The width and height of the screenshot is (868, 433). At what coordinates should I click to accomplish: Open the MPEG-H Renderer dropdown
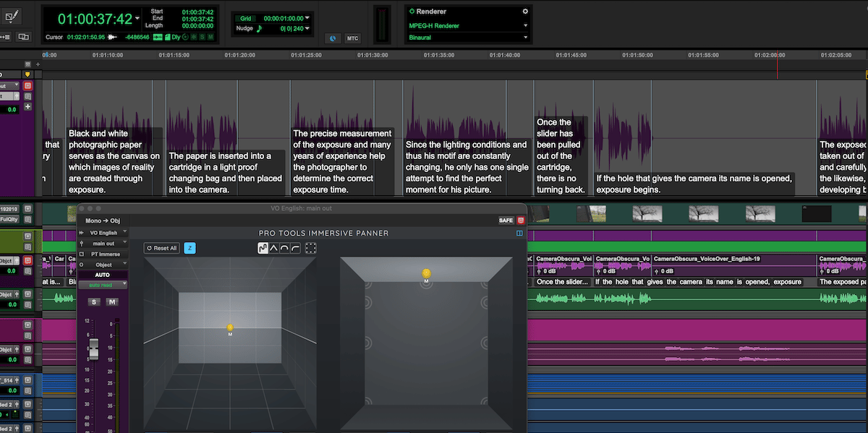pos(467,26)
